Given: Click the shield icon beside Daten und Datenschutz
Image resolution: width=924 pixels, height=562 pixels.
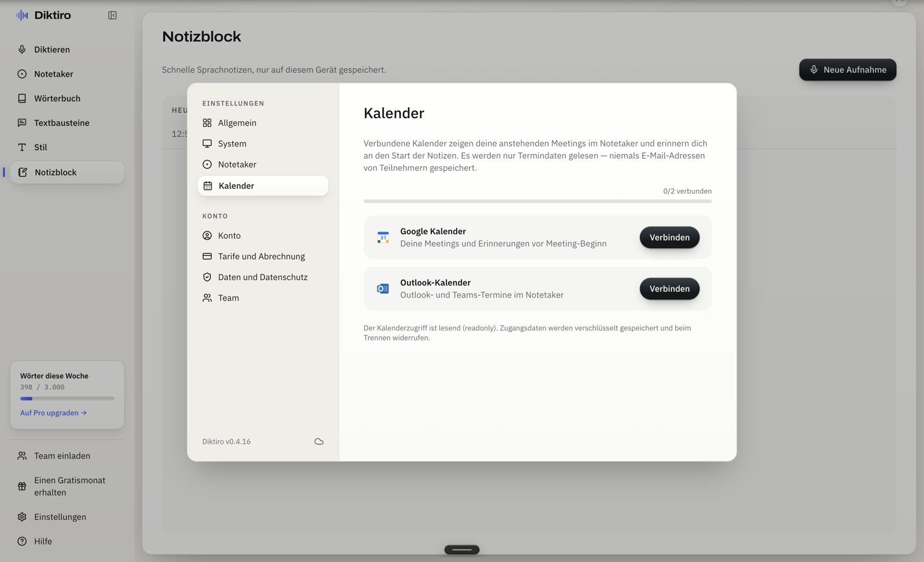Looking at the screenshot, I should pos(207,277).
